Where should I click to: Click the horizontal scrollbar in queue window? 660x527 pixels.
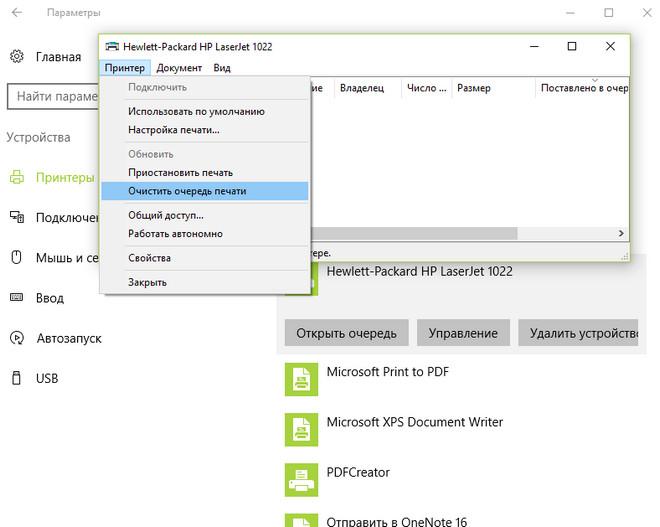click(415, 233)
